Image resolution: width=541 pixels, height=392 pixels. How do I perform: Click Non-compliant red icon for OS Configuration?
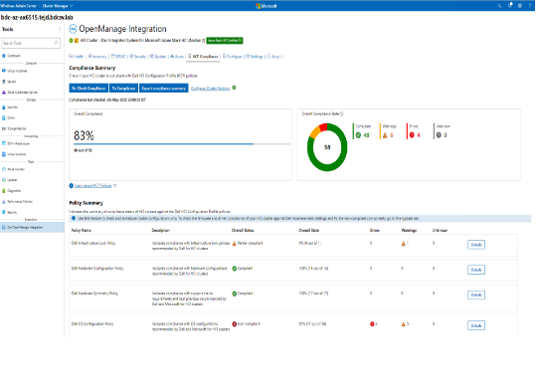coord(235,323)
